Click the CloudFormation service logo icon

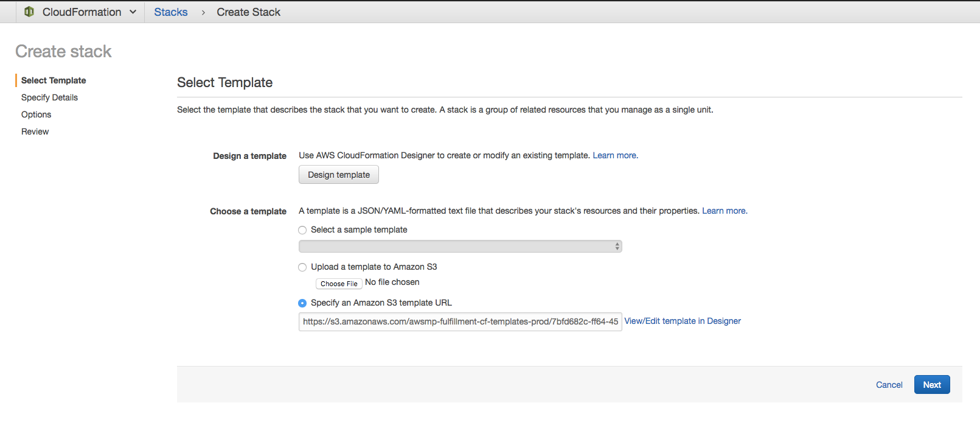point(29,12)
